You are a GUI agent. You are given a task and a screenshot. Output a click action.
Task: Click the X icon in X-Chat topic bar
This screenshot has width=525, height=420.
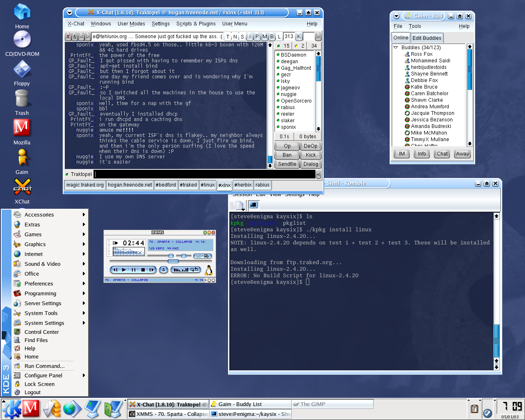pyautogui.click(x=68, y=37)
